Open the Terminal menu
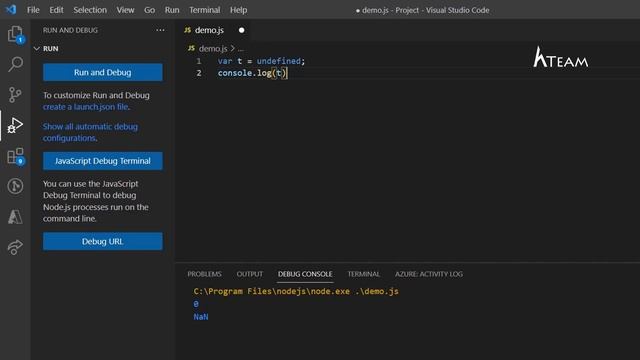This screenshot has height=360, width=640. tap(204, 10)
